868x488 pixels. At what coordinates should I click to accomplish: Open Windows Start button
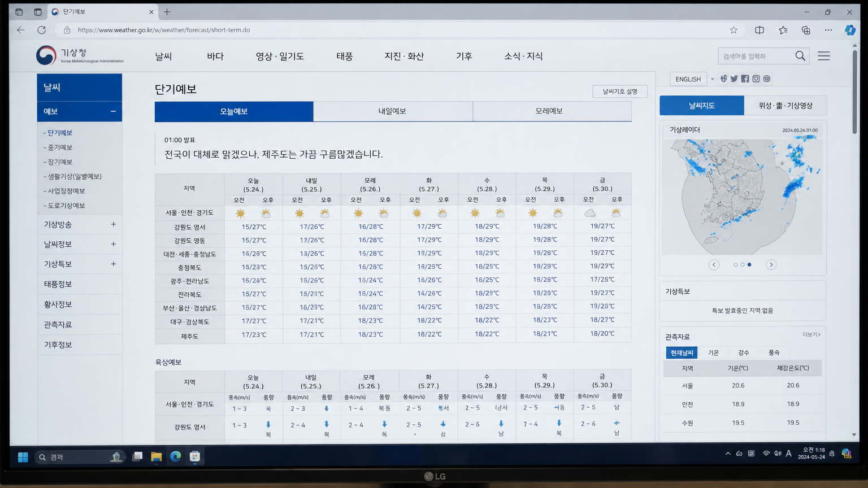(23, 457)
